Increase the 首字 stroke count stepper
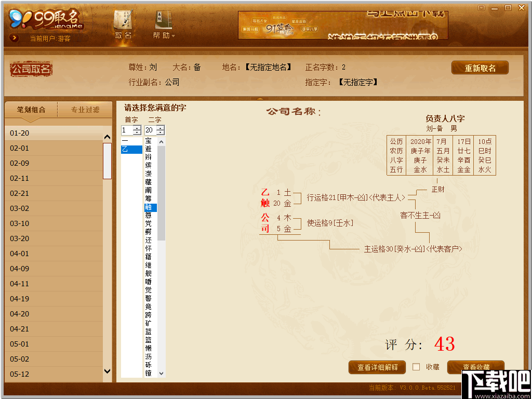The height and width of the screenshot is (399, 532). coord(137,128)
